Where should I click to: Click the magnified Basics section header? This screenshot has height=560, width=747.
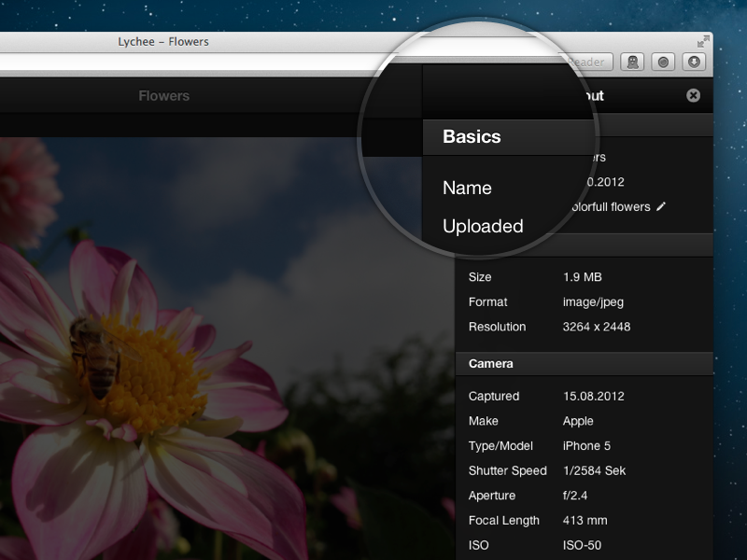pyautogui.click(x=509, y=137)
